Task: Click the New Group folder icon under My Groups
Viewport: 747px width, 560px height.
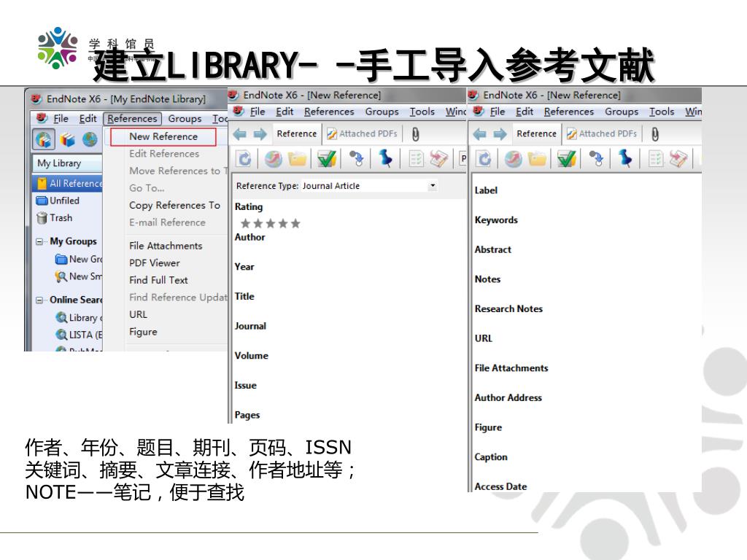Action: coord(61,259)
